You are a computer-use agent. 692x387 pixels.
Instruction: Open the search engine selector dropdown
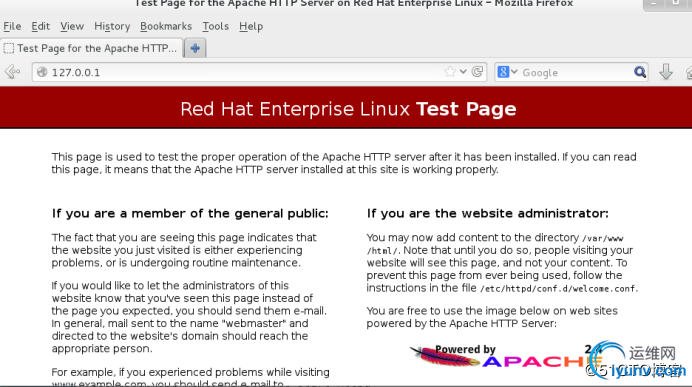coord(507,71)
